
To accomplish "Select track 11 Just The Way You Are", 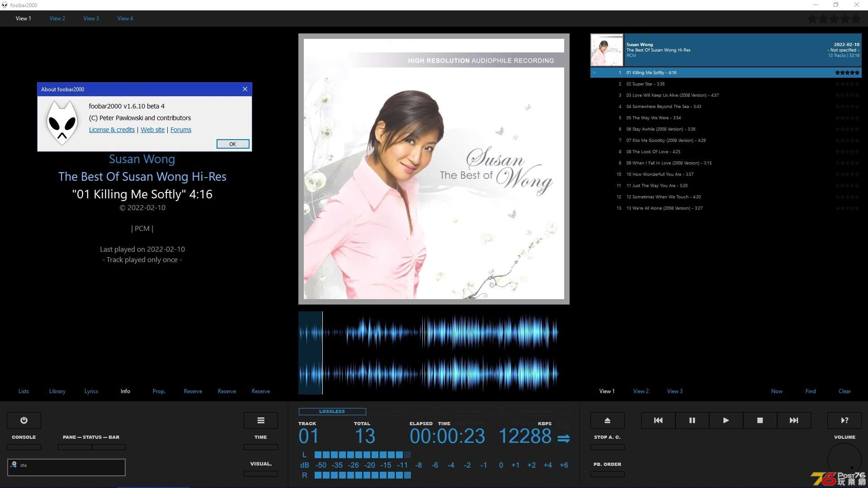I will [726, 186].
